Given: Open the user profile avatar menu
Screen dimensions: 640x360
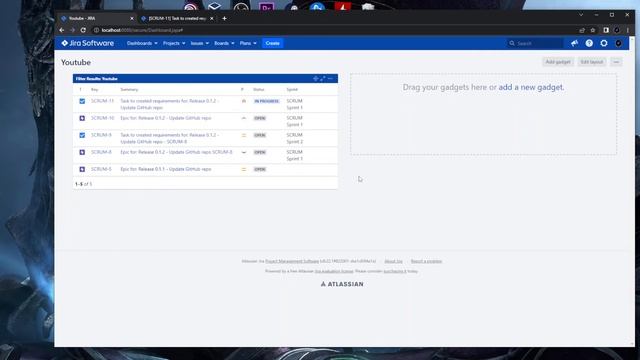Looking at the screenshot, I should [618, 43].
